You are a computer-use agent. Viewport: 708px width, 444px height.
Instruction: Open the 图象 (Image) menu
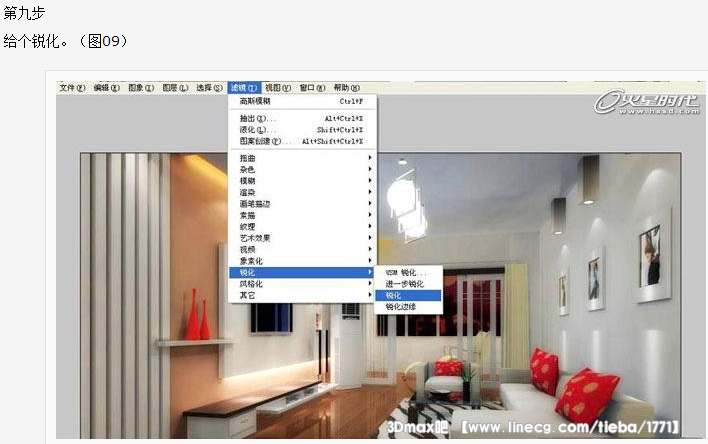tap(141, 88)
